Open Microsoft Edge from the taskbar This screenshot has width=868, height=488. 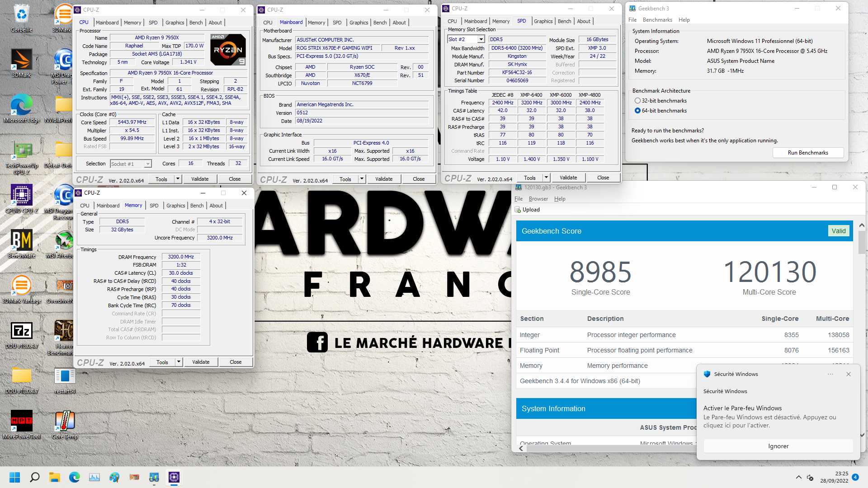tap(75, 477)
